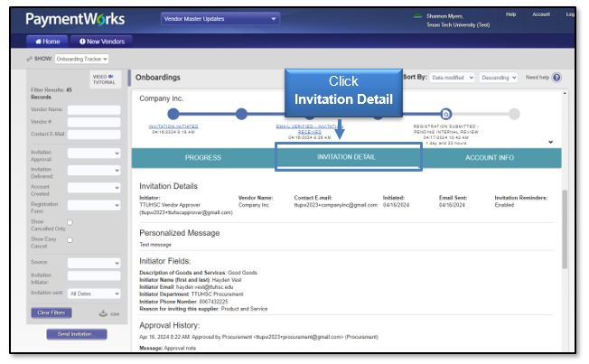Toggle Show Easy Cancel checkbox

(70, 240)
